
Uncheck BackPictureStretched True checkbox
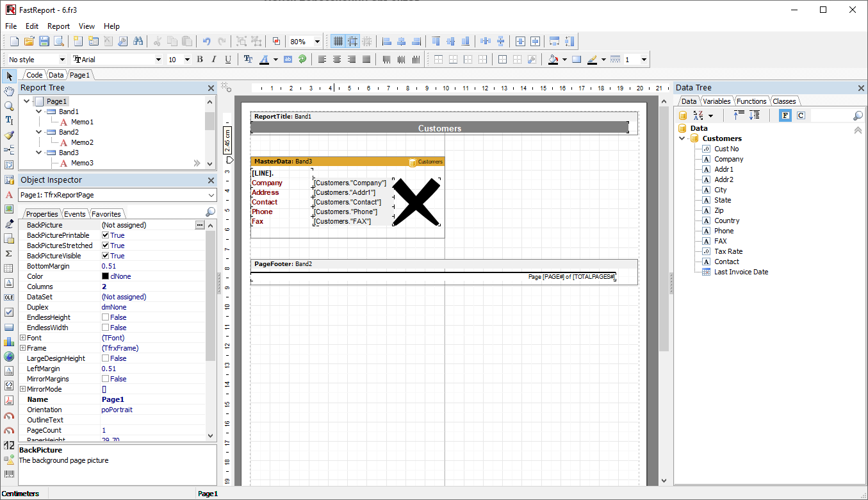coord(105,246)
